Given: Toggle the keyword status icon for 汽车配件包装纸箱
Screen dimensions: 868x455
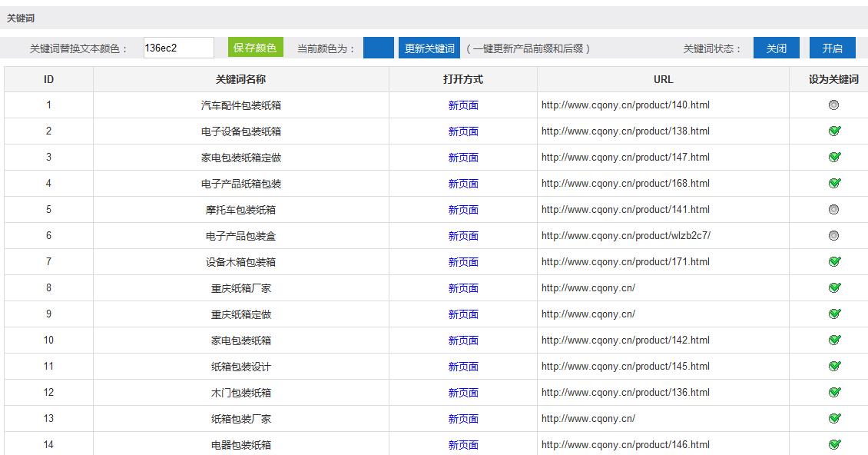Looking at the screenshot, I should pos(833,105).
